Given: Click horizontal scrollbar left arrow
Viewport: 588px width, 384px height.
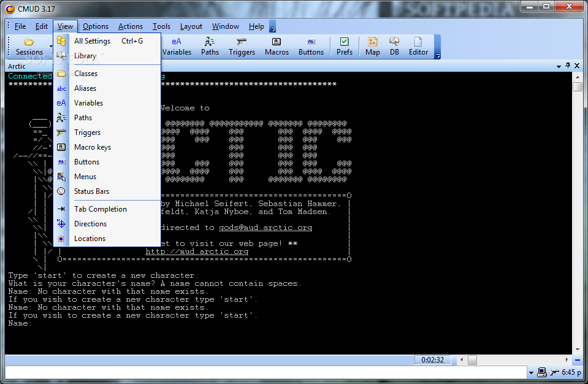Looking at the screenshot, I should [x=462, y=360].
